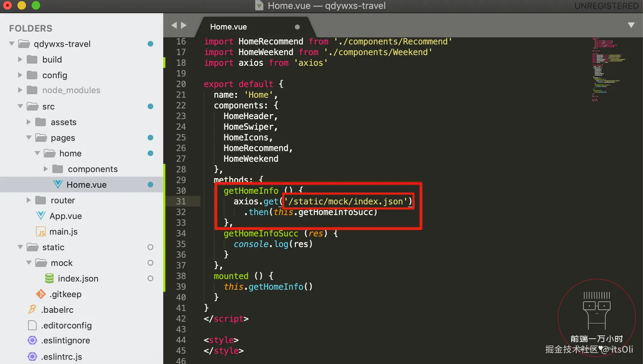Click the home folder icon

click(x=50, y=153)
